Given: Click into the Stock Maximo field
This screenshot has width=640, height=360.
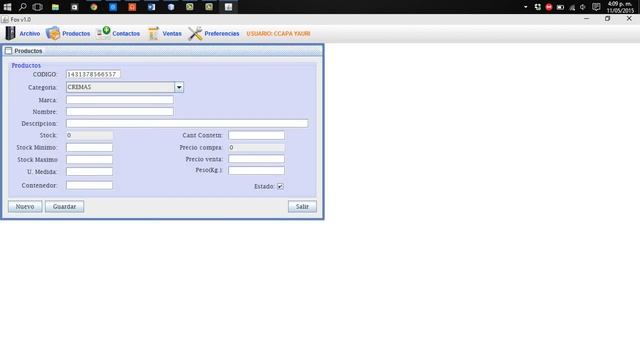Looking at the screenshot, I should (89, 160).
